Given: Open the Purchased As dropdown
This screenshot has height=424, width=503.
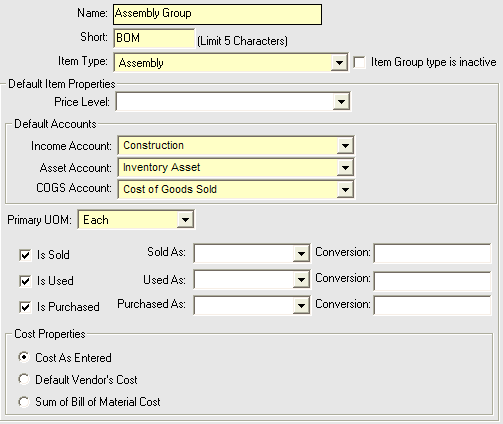Looking at the screenshot, I should [301, 305].
